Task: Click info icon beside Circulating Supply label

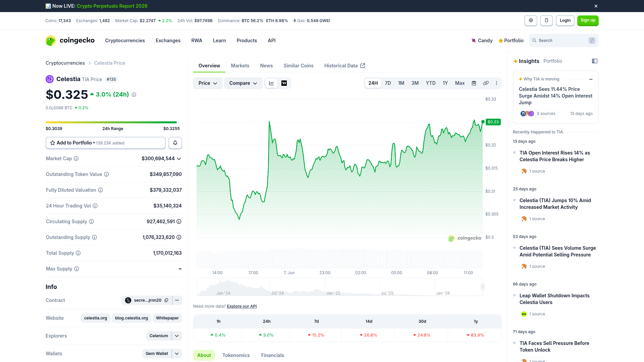Action: tap(92, 222)
